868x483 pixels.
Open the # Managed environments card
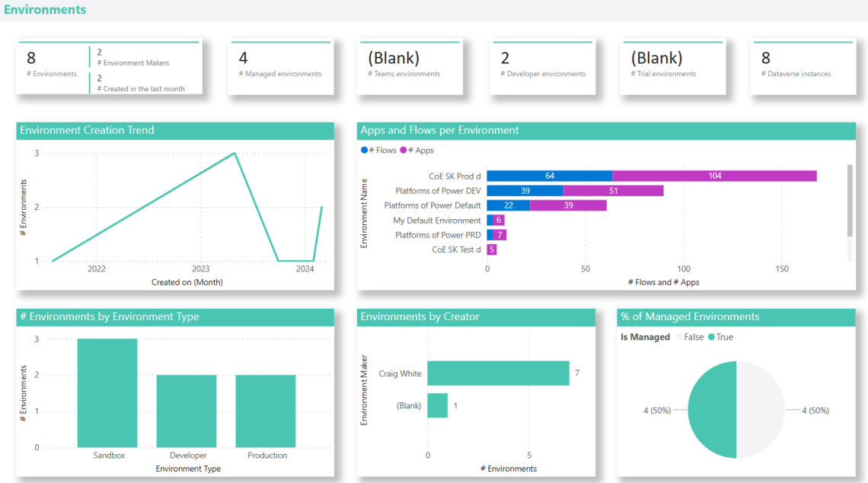pyautogui.click(x=280, y=66)
